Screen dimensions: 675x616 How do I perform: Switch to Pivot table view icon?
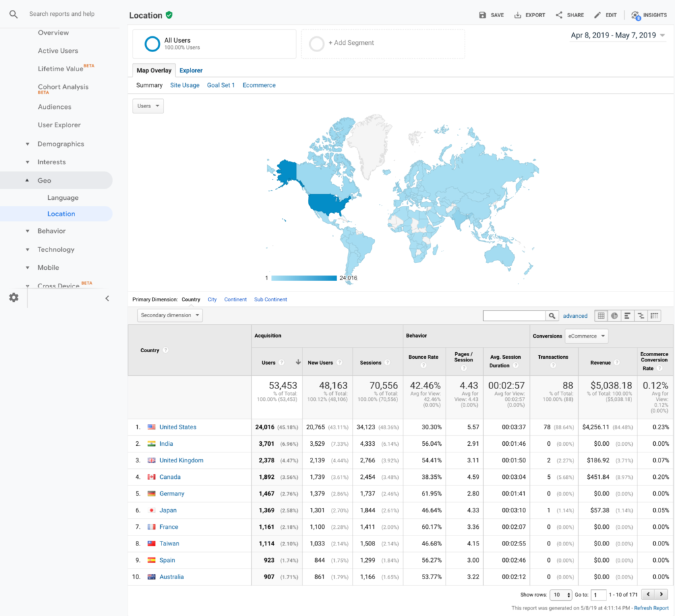(655, 316)
